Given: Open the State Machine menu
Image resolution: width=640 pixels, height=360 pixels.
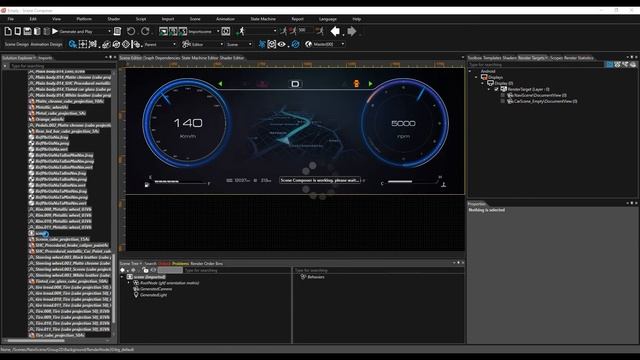Looking at the screenshot, I should coord(263,19).
